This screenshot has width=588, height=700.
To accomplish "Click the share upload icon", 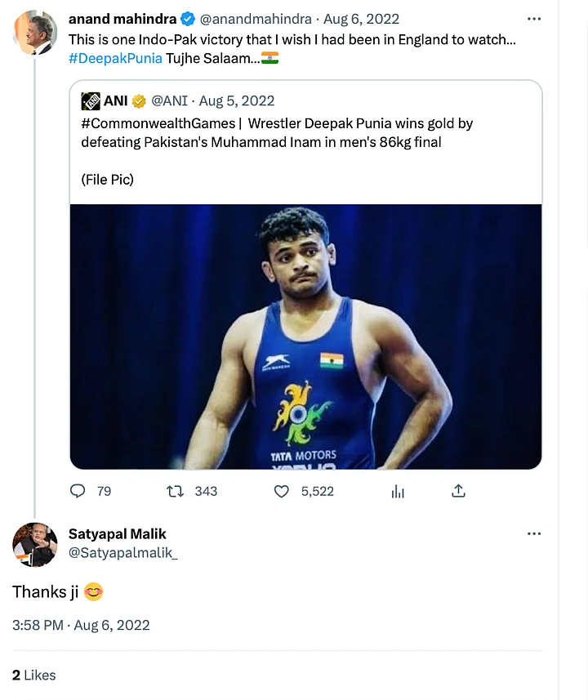I will (459, 491).
